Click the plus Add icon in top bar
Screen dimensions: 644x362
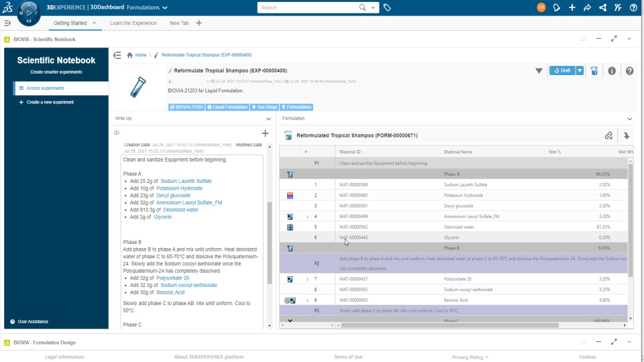[x=572, y=7]
